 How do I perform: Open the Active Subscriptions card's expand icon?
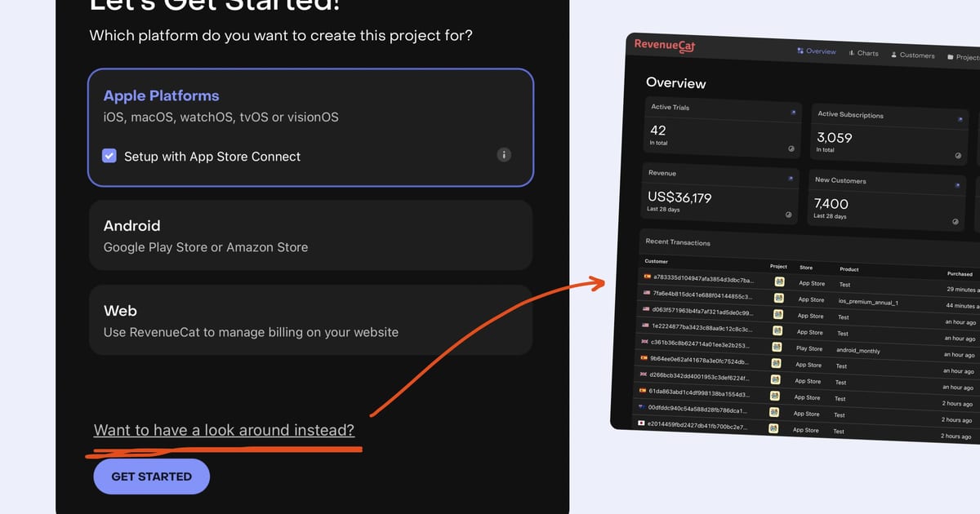tap(960, 119)
